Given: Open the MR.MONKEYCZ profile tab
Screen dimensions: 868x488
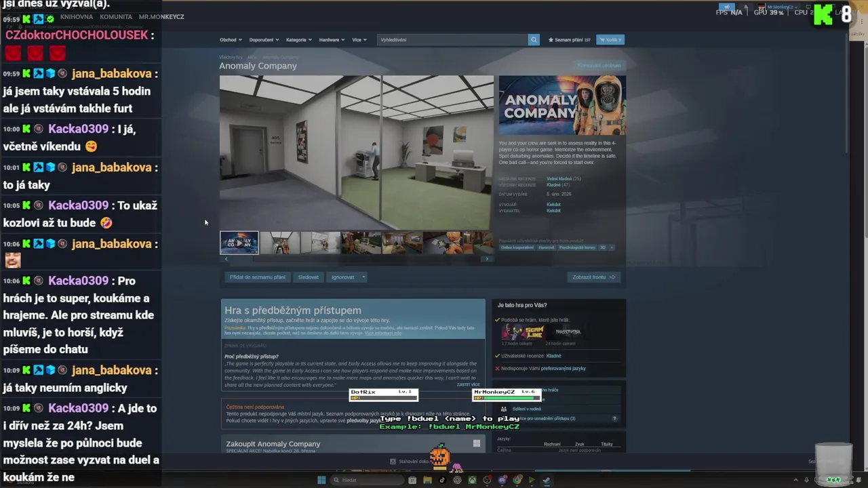Looking at the screenshot, I should tap(161, 16).
